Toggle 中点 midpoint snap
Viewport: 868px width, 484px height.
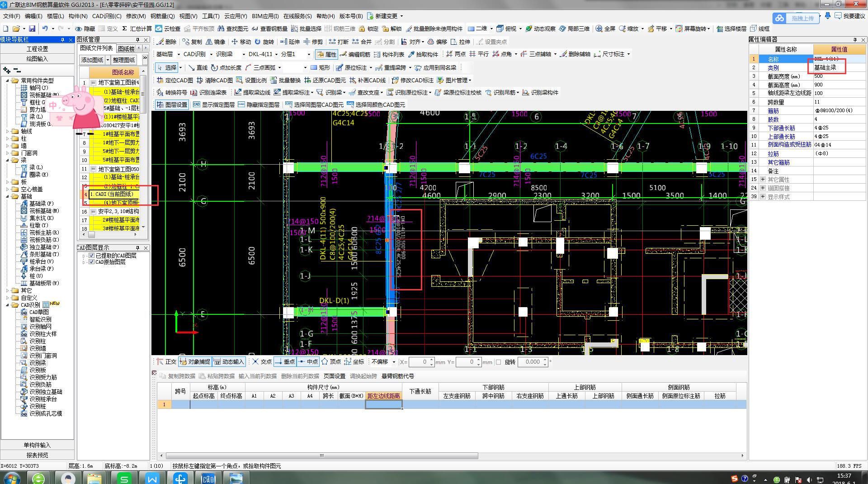308,362
